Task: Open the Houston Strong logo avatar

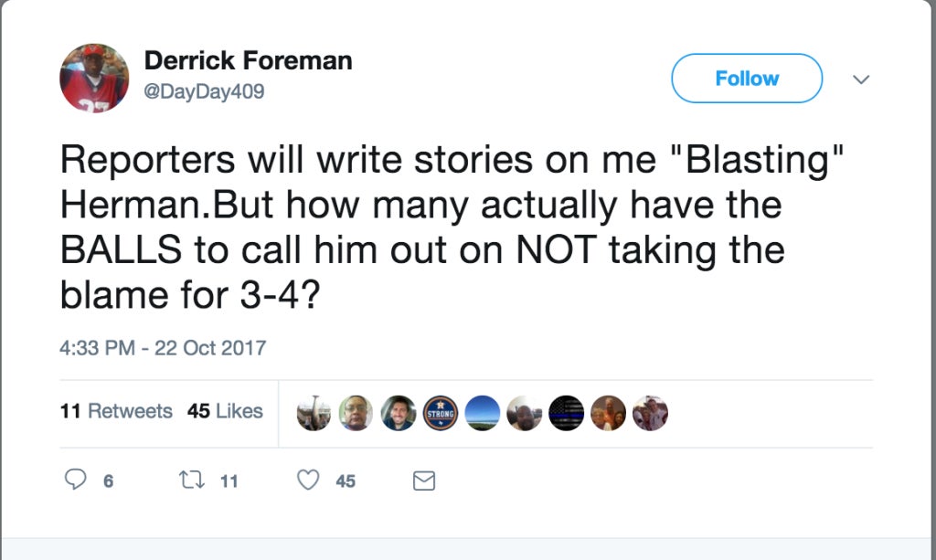Action: 441,413
